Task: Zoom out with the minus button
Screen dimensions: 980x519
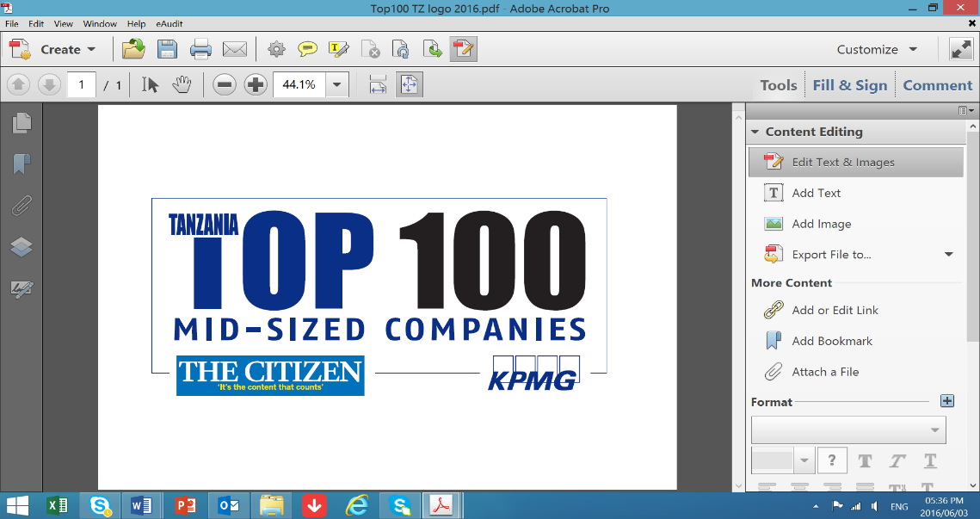Action: coord(225,84)
